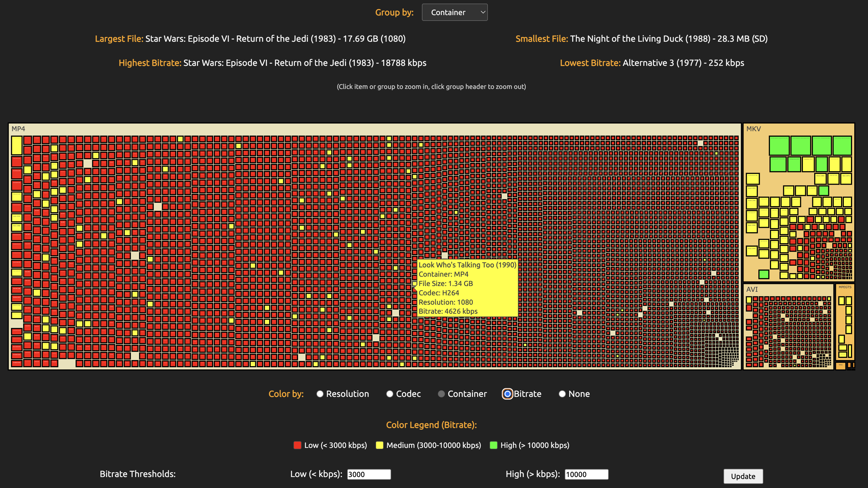Click the Low kbps threshold input field
Viewport: 868px width, 488px height.
pyautogui.click(x=369, y=474)
